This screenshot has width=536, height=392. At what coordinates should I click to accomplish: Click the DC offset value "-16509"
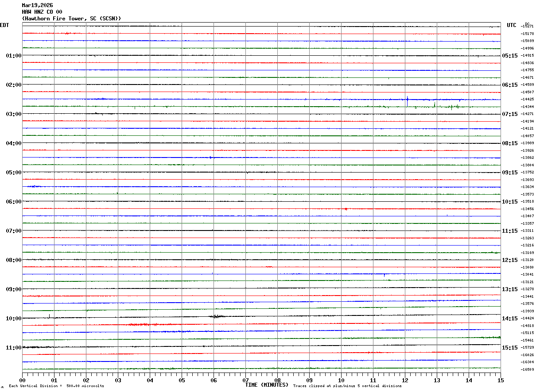[x=527, y=369]
